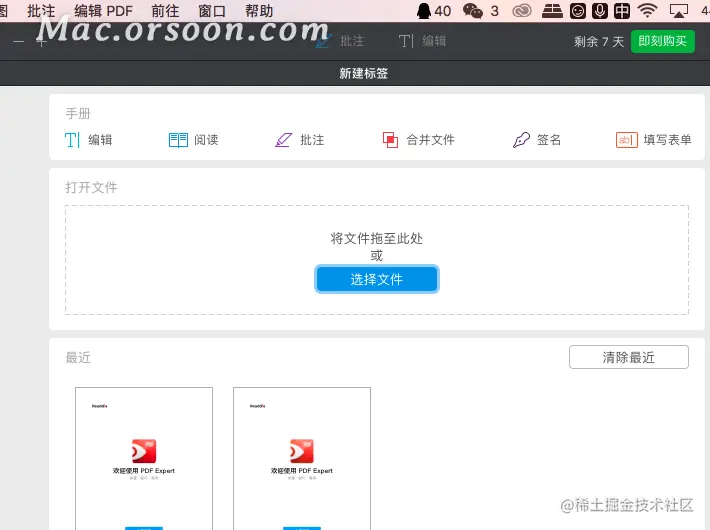Open the 签名 pen nib icon
This screenshot has height=530, width=710.
coord(521,140)
